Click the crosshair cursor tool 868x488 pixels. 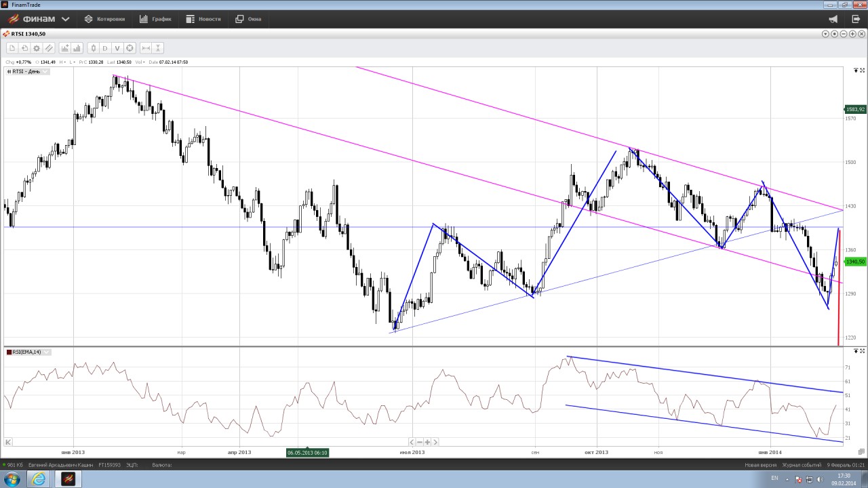[x=130, y=48]
